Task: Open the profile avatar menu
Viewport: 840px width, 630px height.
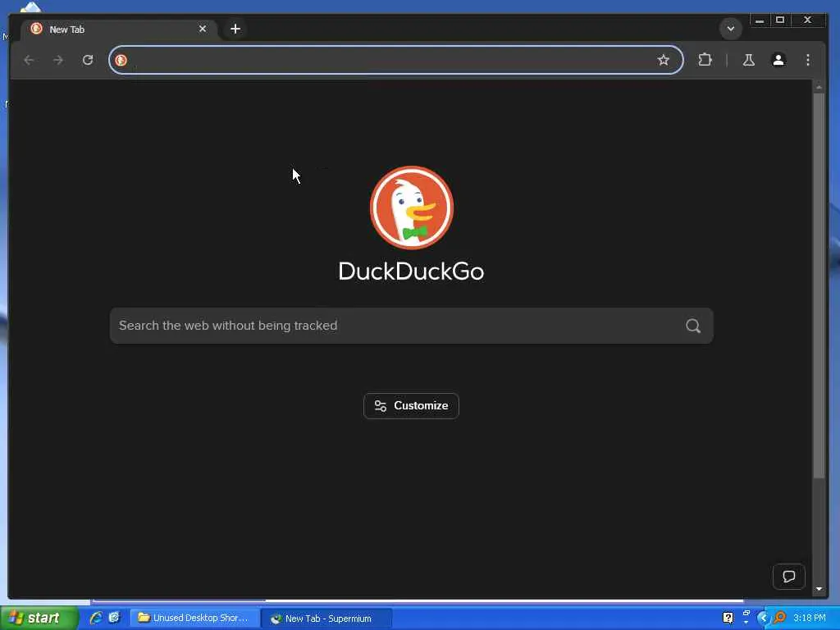Action: tap(778, 60)
